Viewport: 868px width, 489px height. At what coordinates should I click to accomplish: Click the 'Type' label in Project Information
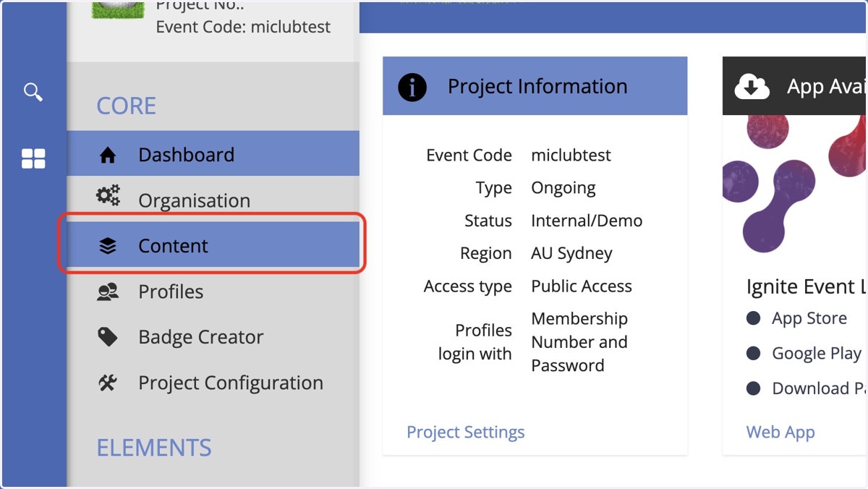(494, 189)
